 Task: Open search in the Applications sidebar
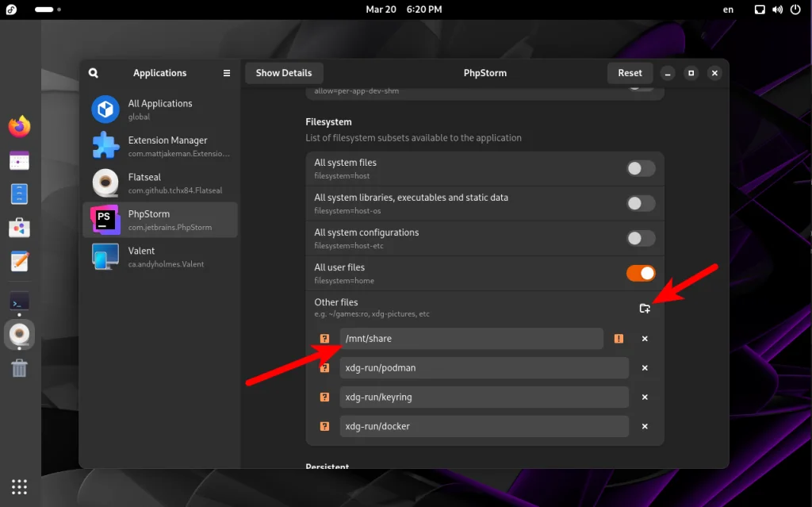(x=94, y=72)
